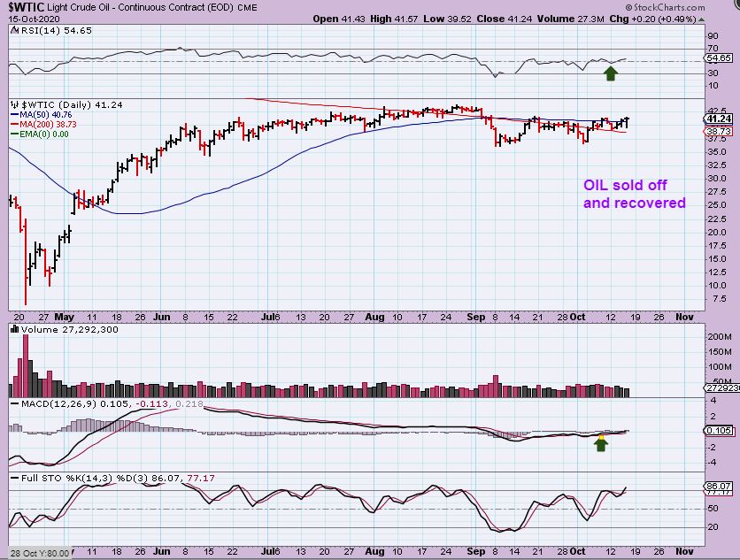Click the 15-Oct-2020 date
The width and height of the screenshot is (740, 560).
pos(34,19)
